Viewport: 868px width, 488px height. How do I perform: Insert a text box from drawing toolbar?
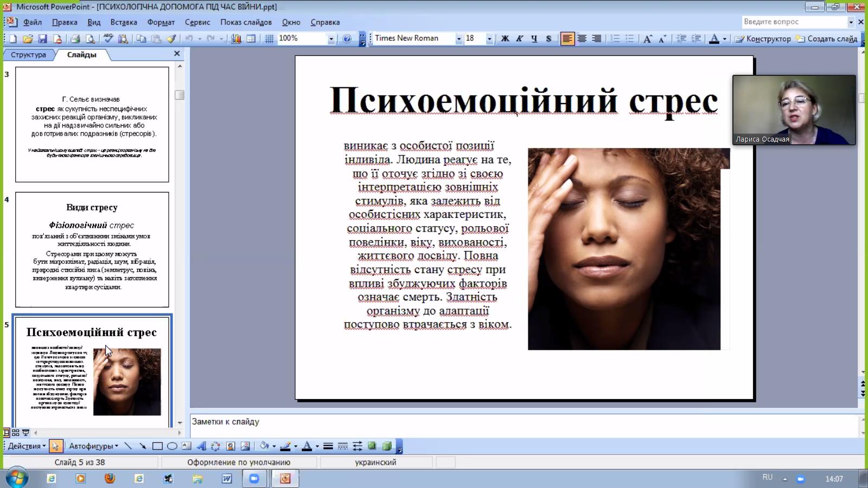coord(187,446)
